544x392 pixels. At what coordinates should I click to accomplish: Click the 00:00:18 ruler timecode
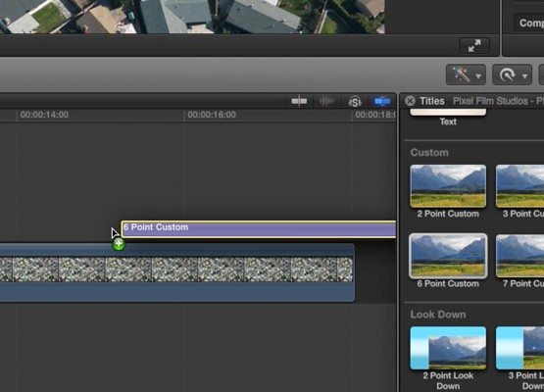point(375,115)
